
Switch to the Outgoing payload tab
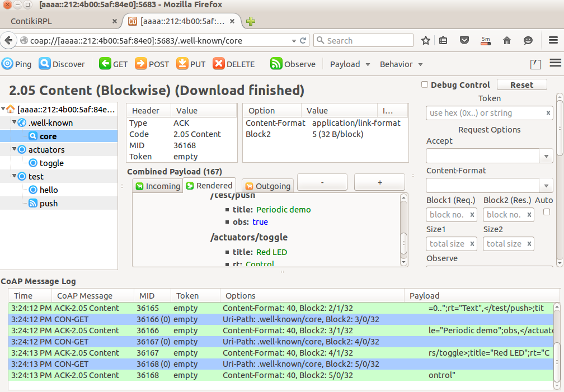pyautogui.click(x=267, y=186)
